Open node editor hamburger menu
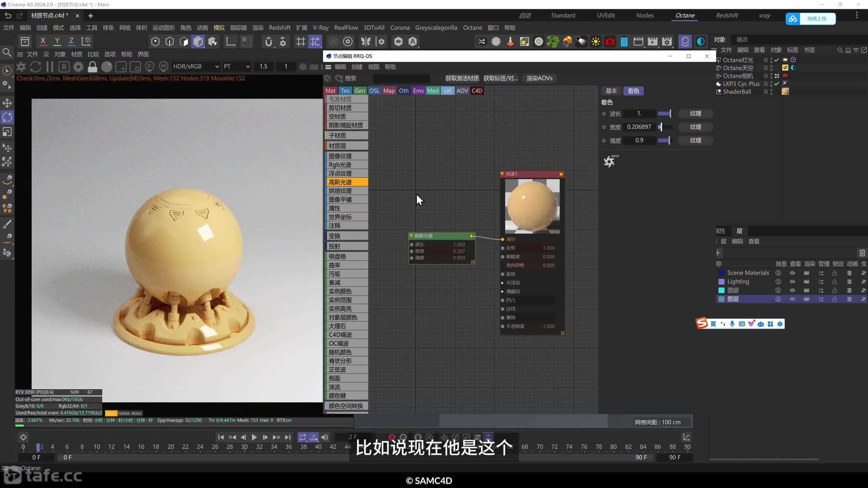Screen dimensions: 868x488 (x=328, y=67)
